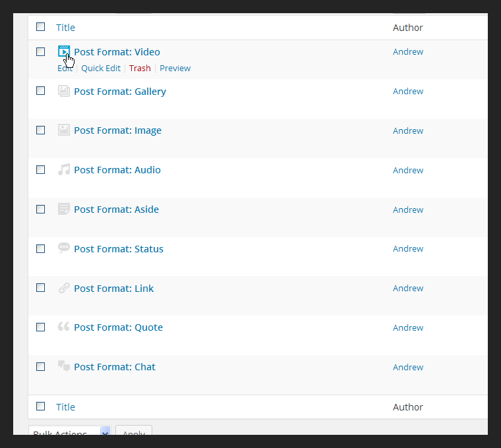The image size is (501, 448).
Task: Click author Andrew in the Quote row
Action: tap(408, 328)
